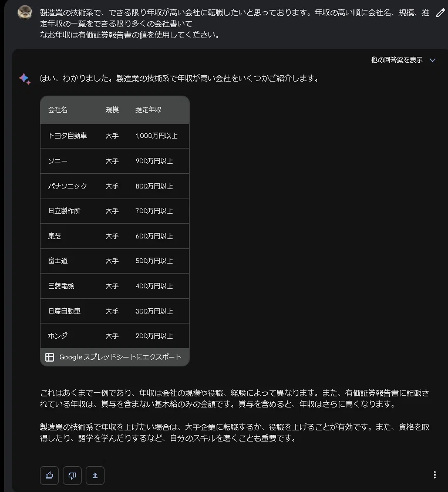
Task: Click the トヨタ自動車 cell
Action: (68, 136)
